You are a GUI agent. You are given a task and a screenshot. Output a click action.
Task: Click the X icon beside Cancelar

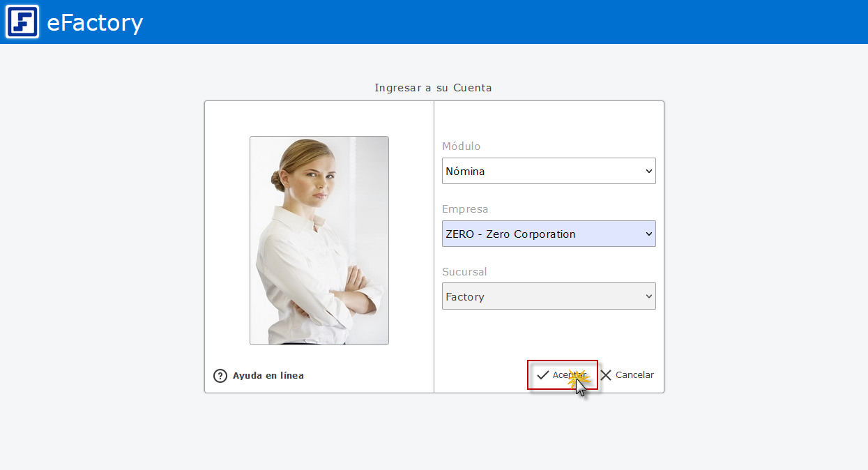[x=606, y=375]
